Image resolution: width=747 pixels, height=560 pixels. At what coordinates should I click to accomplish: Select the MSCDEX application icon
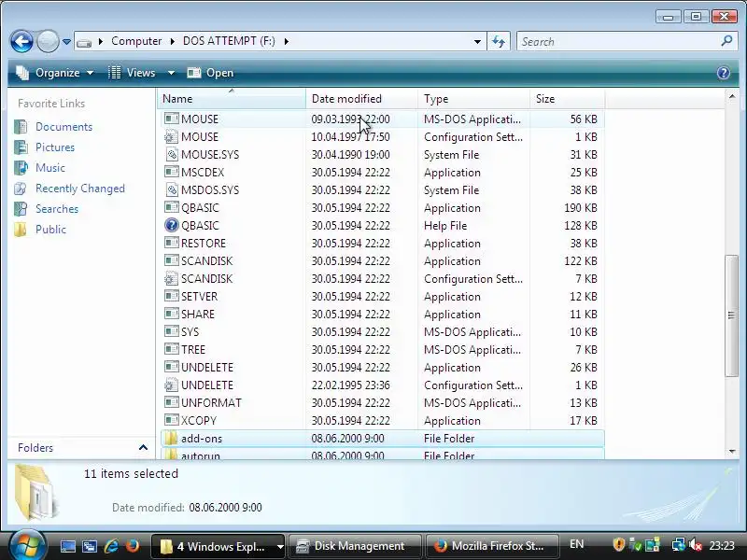[171, 172]
